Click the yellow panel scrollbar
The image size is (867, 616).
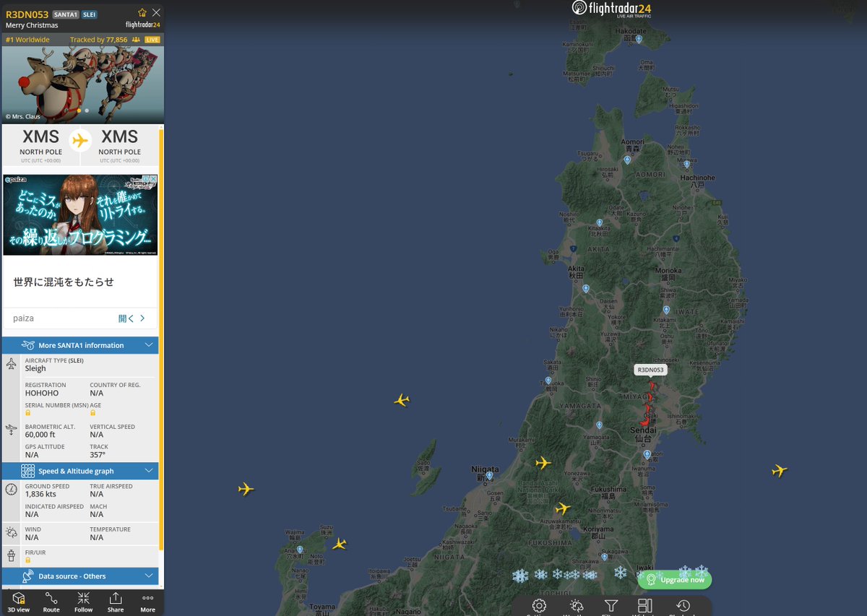(x=161, y=338)
